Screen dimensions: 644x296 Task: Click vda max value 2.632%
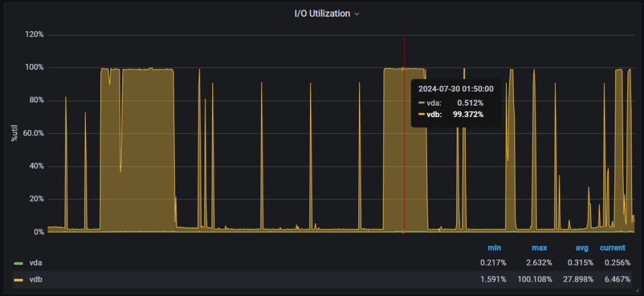(x=539, y=263)
